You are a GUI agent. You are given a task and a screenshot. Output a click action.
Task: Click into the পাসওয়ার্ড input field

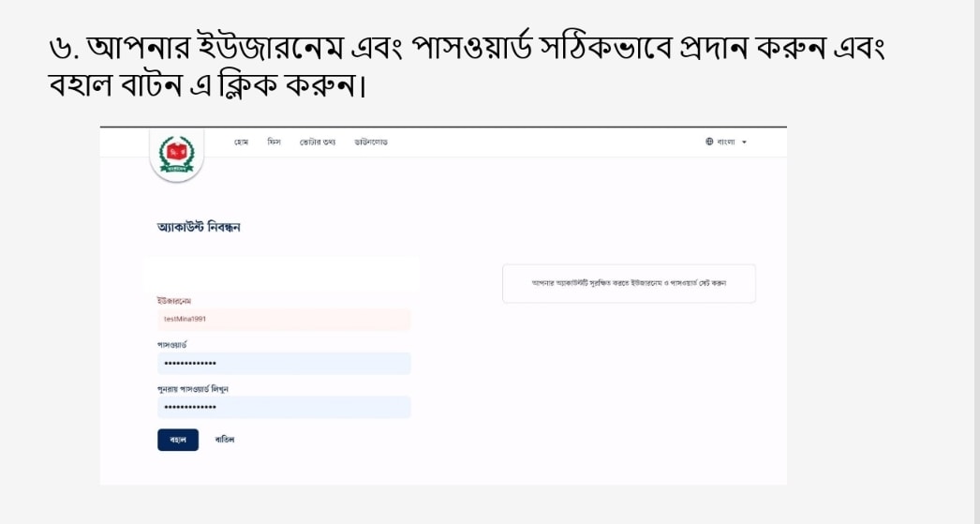(x=284, y=364)
